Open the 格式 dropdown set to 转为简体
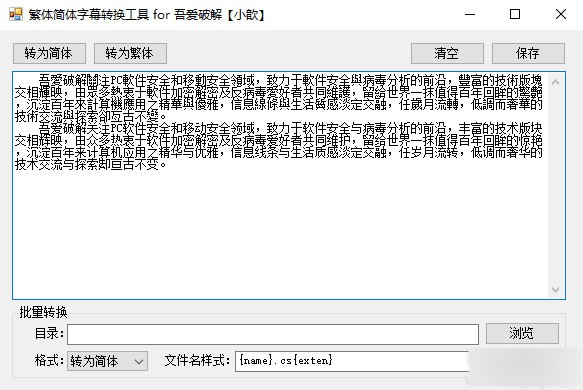 pos(107,361)
